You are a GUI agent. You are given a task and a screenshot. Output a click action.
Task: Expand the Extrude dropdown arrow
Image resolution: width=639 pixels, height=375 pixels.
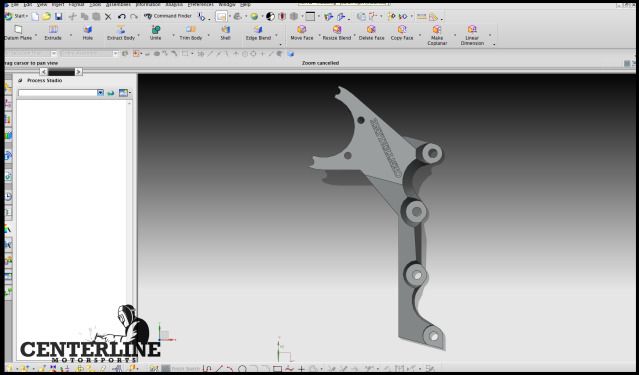[71, 35]
